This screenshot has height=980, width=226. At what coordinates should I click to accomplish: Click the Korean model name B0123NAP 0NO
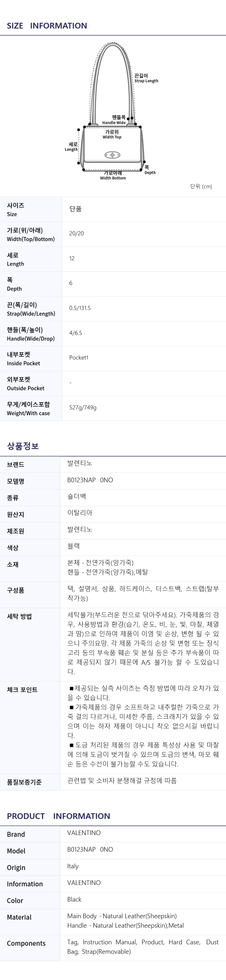pos(90,480)
